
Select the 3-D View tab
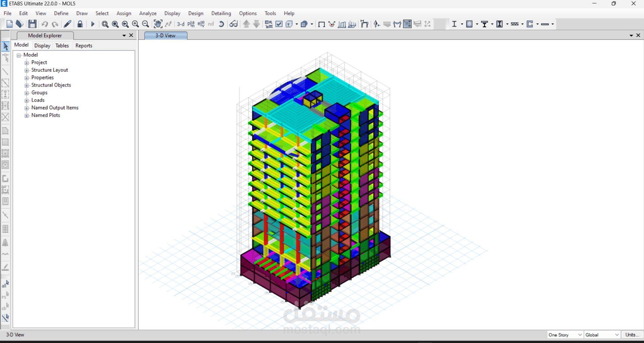(x=165, y=36)
